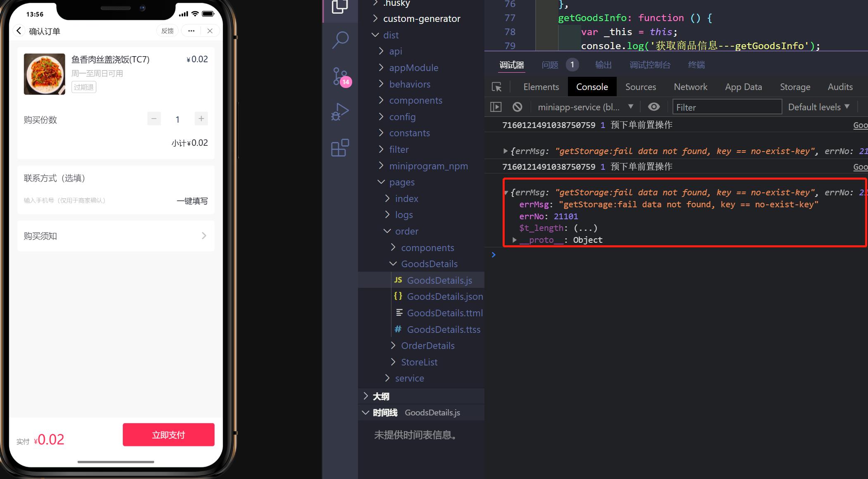868x479 pixels.
Task: Open the Search icon in activity bar
Action: [x=340, y=40]
